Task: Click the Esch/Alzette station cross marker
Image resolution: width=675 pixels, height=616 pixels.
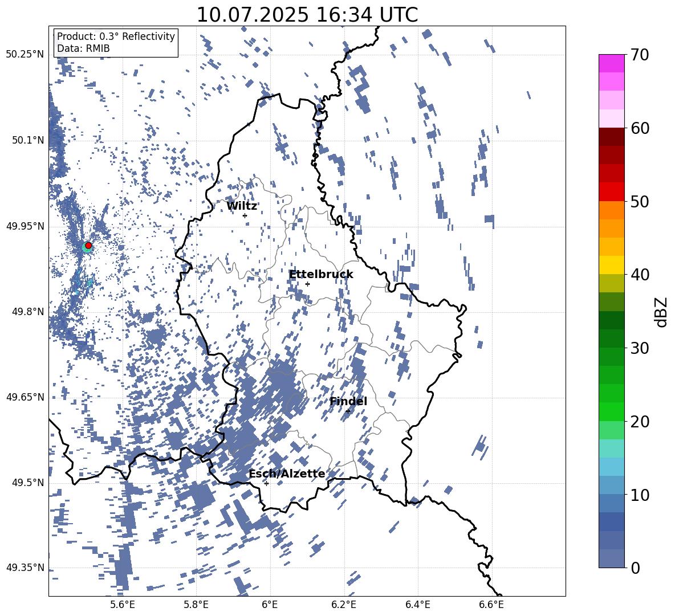Action: pos(266,483)
